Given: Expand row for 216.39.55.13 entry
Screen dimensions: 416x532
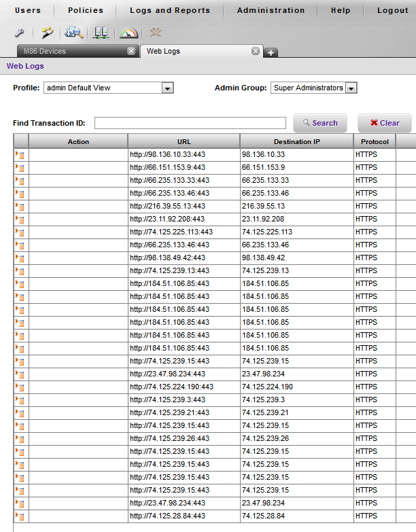Looking at the screenshot, I should point(20,207).
